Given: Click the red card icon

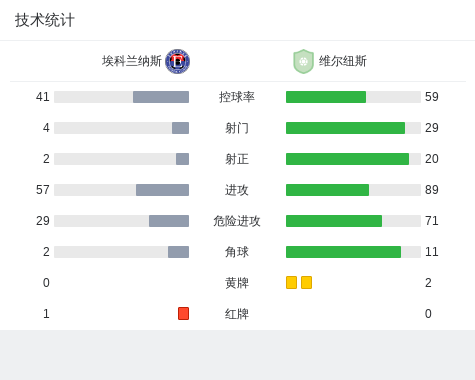Looking at the screenshot, I should pos(183,313).
